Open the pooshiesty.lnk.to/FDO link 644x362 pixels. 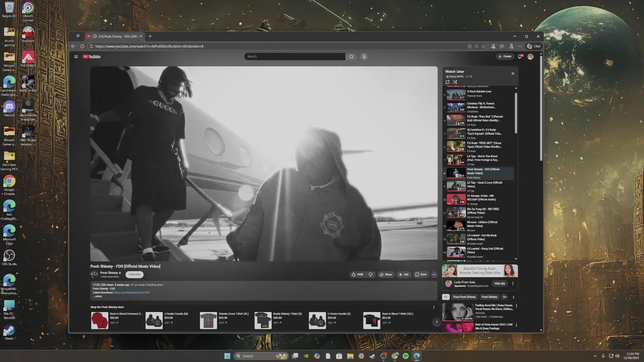[x=132, y=292]
